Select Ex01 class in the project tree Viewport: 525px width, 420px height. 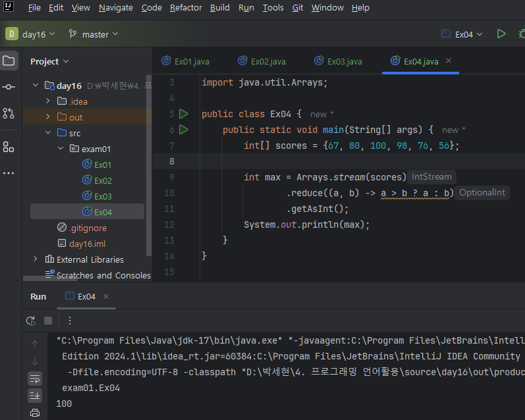103,165
